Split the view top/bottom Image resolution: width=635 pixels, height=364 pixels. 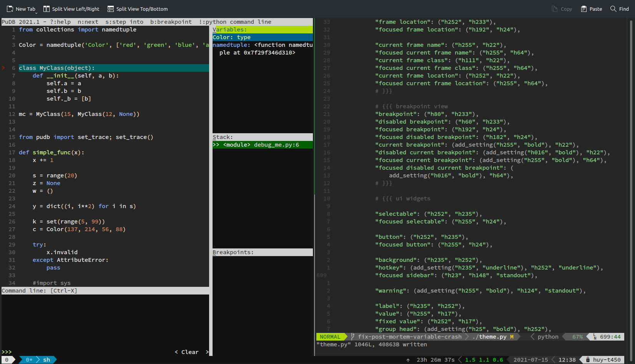pos(137,8)
